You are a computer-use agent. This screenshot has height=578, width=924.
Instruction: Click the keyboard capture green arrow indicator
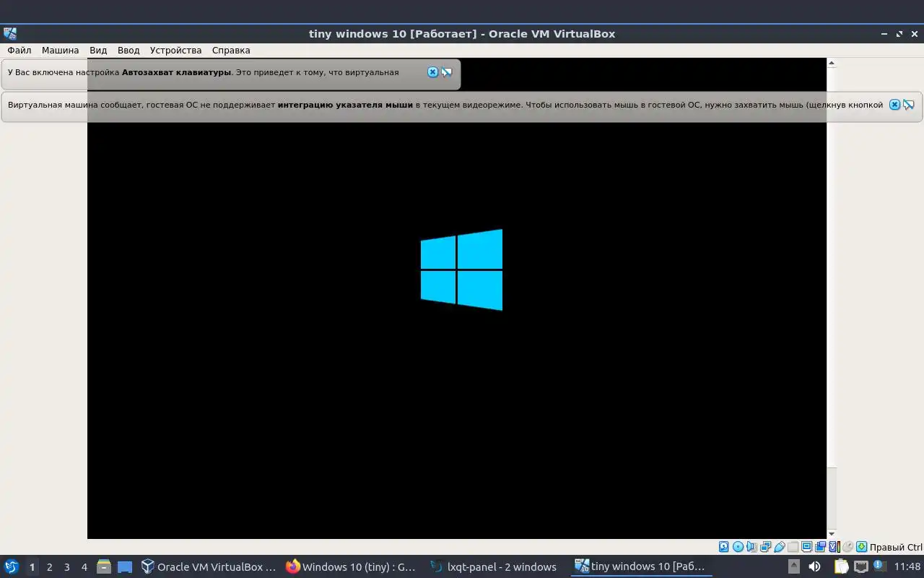click(861, 547)
